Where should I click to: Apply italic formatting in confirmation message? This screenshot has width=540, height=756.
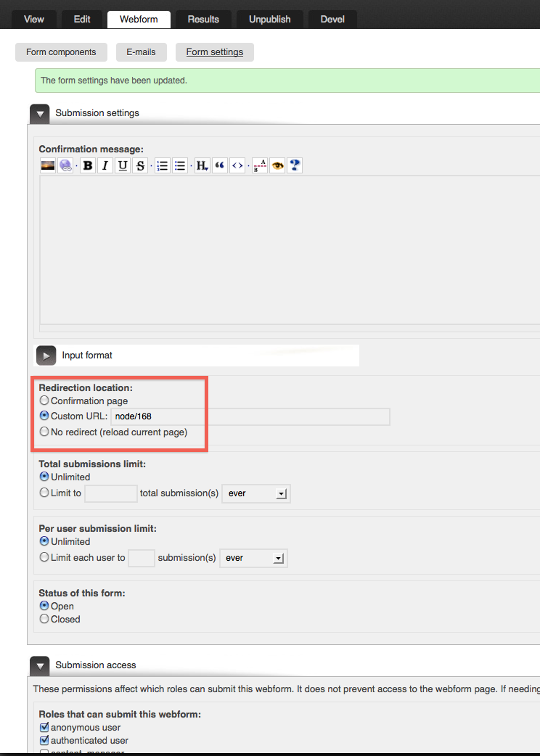105,166
